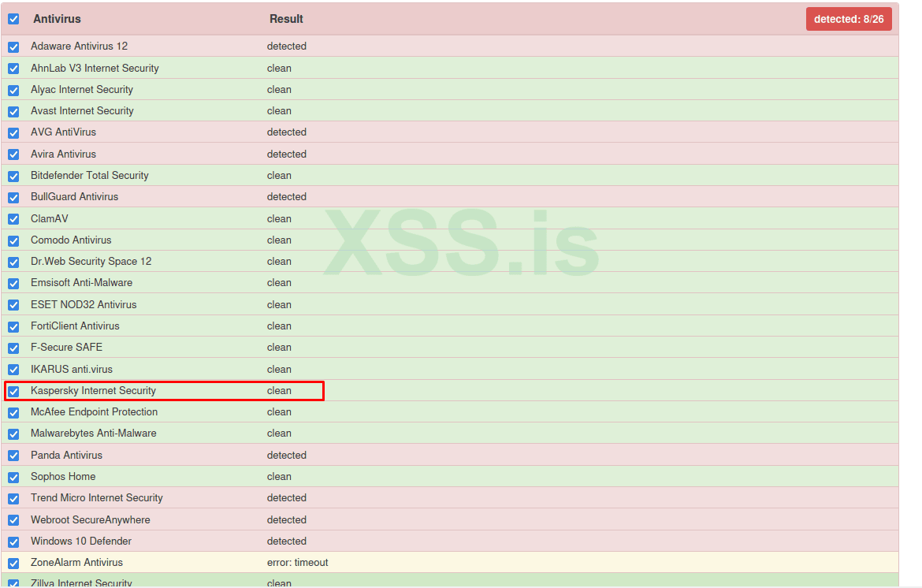Toggle the BullGuard Antivirus checkbox
Screen dimensions: 922x588
pos(13,198)
